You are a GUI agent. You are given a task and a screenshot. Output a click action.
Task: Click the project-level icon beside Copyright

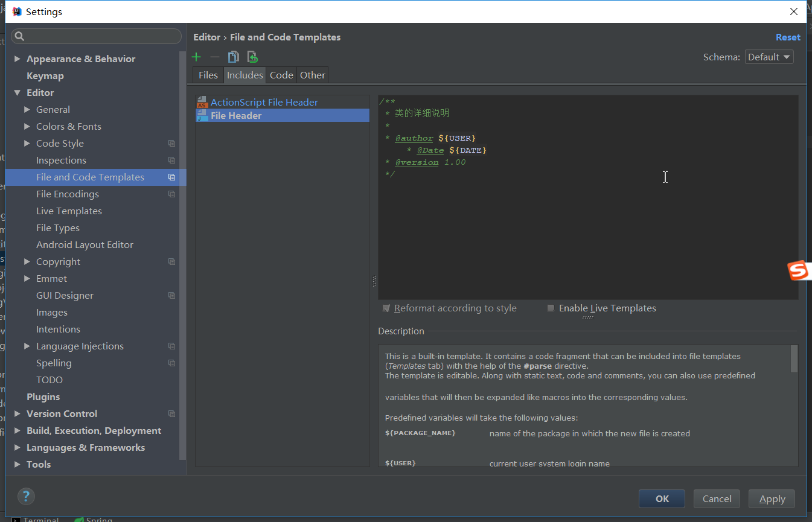pyautogui.click(x=171, y=262)
